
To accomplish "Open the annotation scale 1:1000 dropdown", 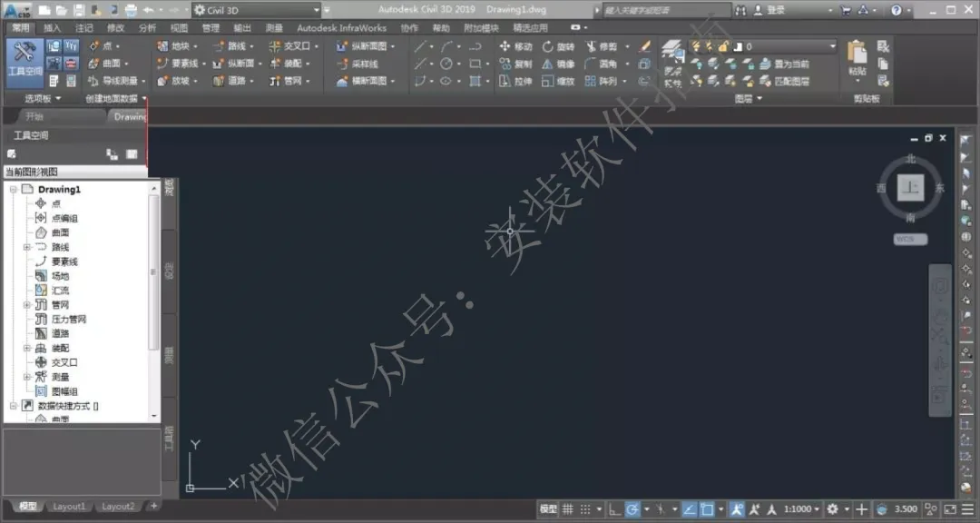I will [x=802, y=509].
